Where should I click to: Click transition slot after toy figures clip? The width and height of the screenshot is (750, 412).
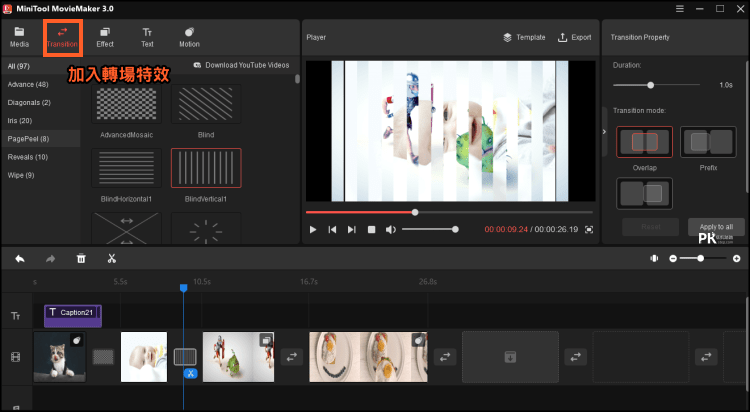point(292,357)
